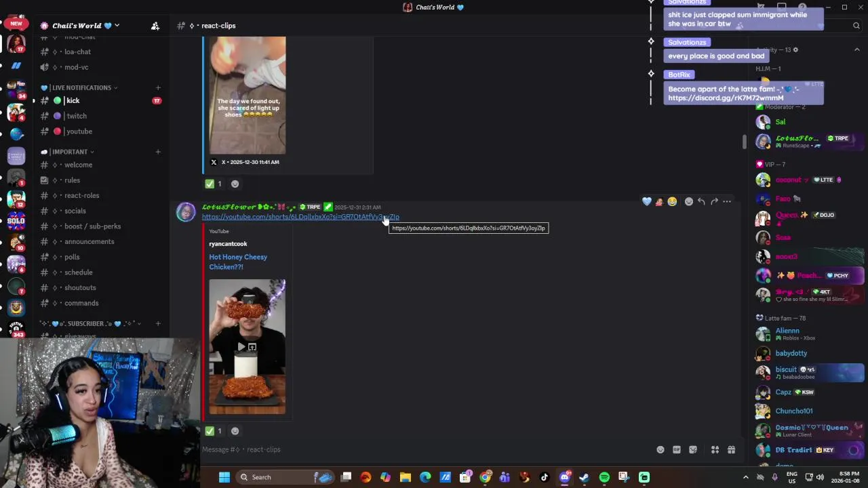This screenshot has width=868, height=488.
Task: Add reaction below the YouTube embed
Action: [235, 431]
